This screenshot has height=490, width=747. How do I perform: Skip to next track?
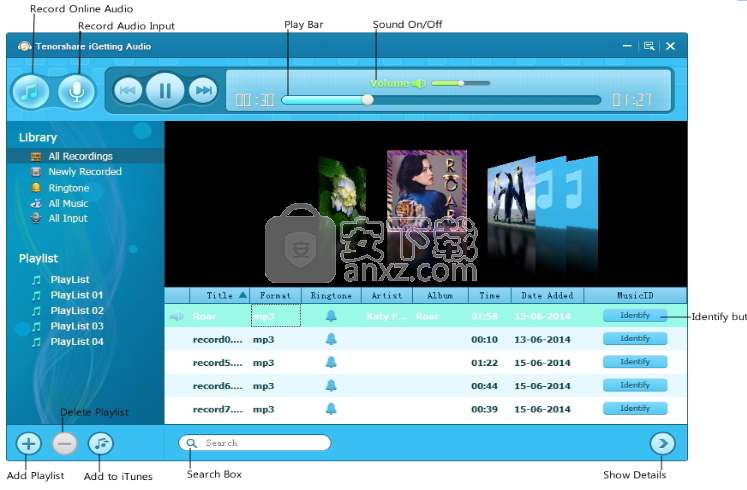(x=203, y=90)
